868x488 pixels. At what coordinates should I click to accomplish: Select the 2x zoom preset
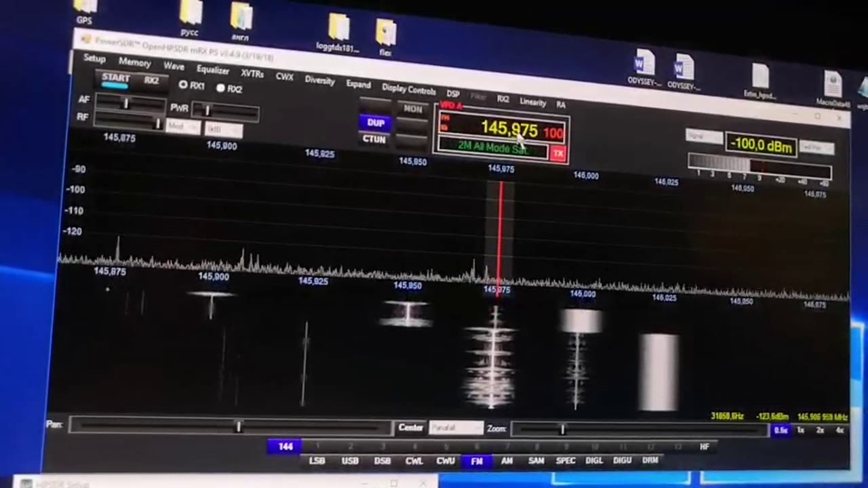(x=820, y=431)
